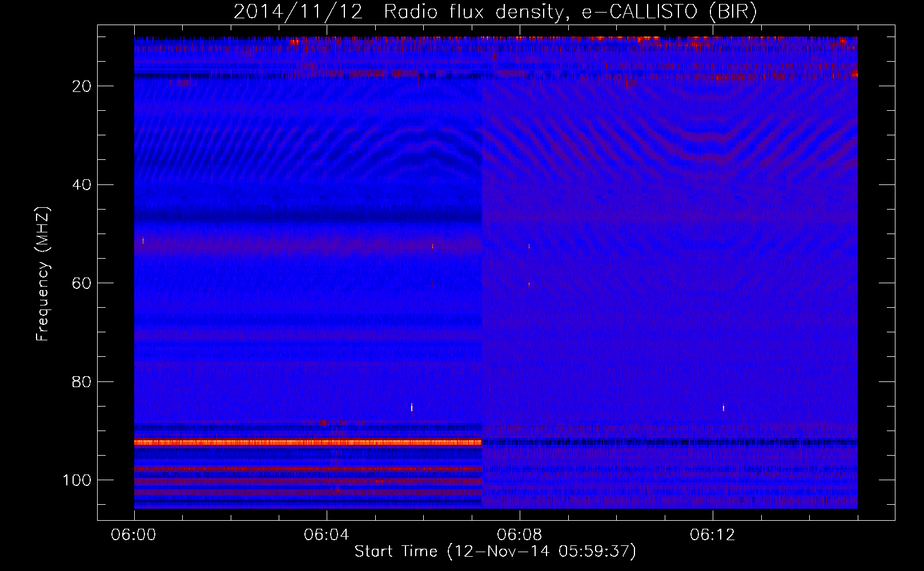
Task: Click the '06:12' time tick label
Action: (x=713, y=534)
